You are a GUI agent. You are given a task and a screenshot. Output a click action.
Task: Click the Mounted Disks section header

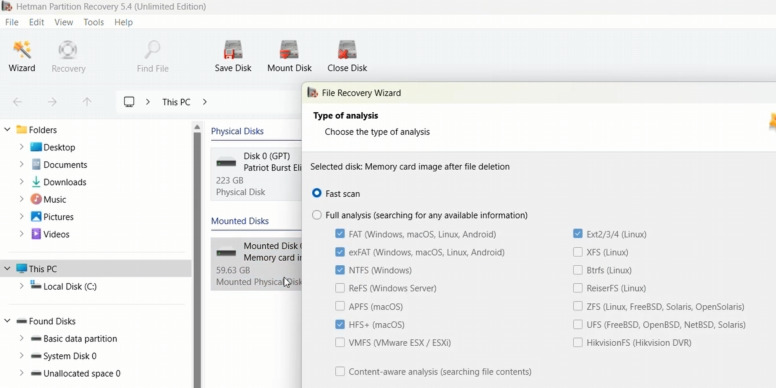tap(240, 221)
